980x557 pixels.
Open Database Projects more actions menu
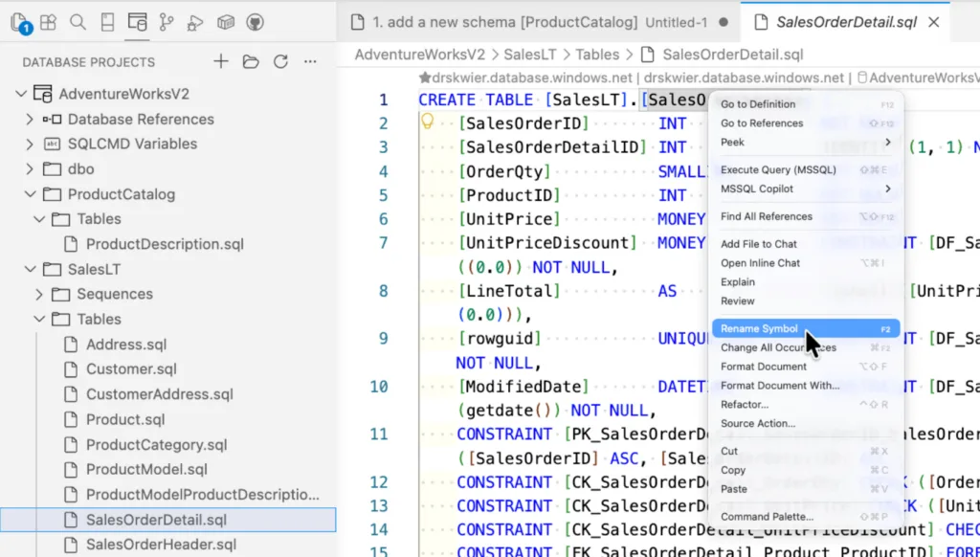pos(311,61)
